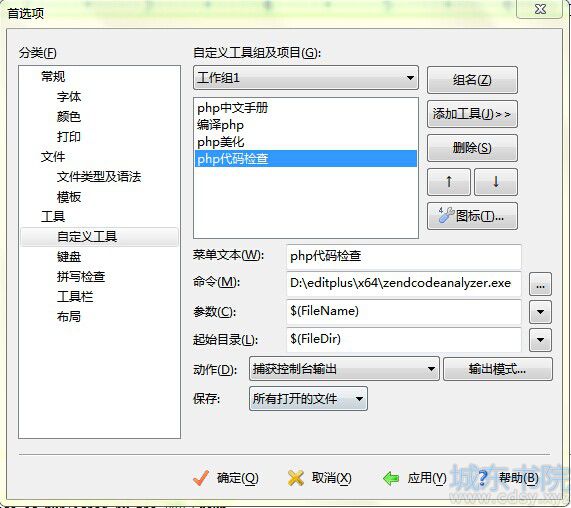Image resolution: width=571 pixels, height=508 pixels.
Task: Open the 输出模式... button
Action: pyautogui.click(x=497, y=369)
